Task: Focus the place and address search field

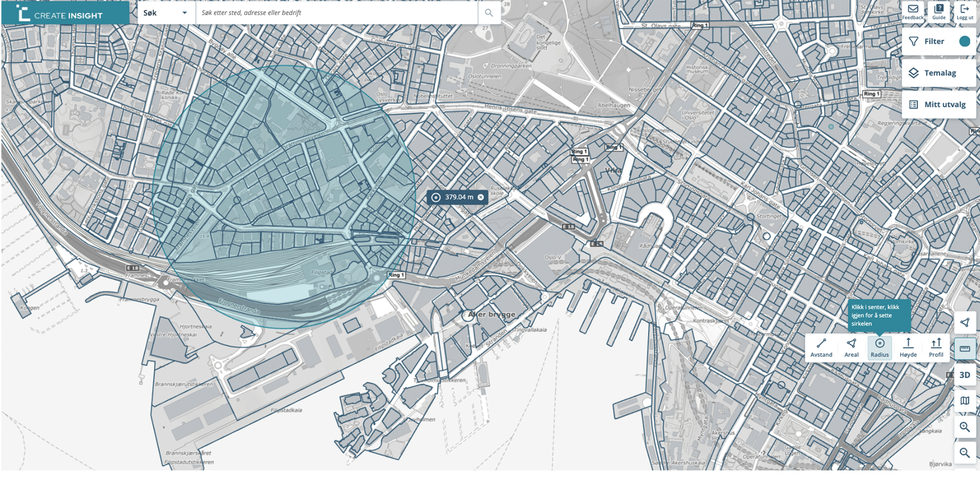Action: point(336,12)
